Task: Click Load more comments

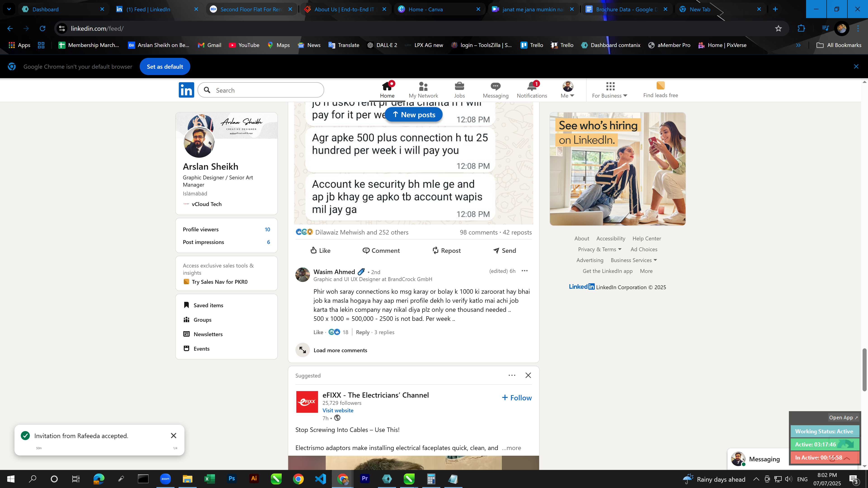Action: point(340,351)
